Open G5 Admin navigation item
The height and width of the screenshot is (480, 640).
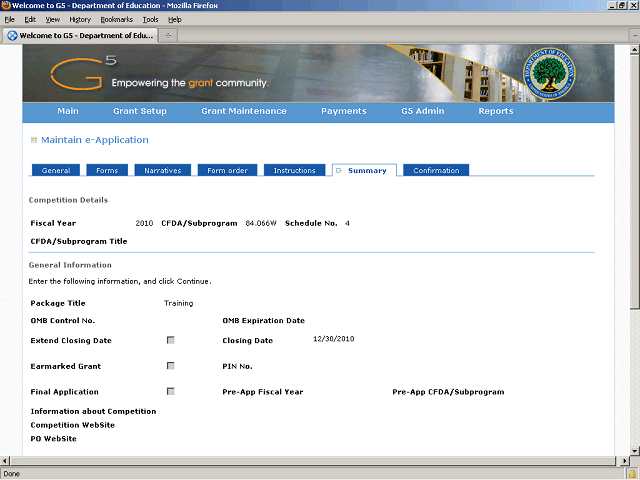422,111
